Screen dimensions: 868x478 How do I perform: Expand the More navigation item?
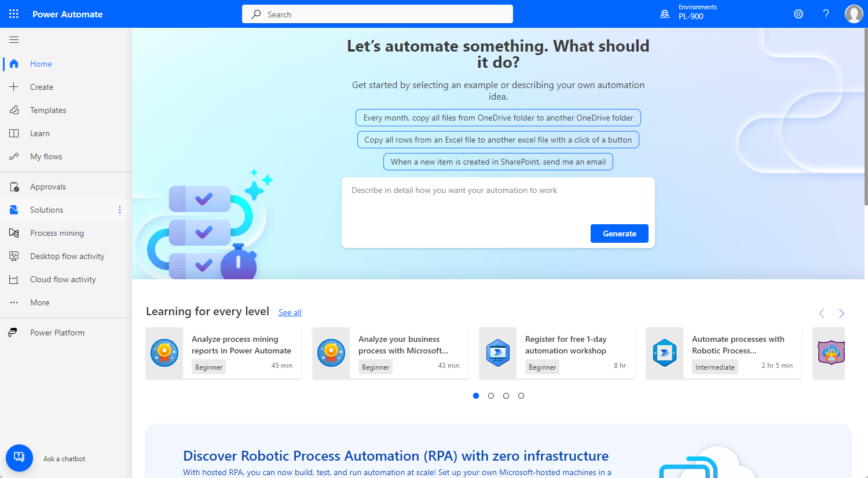(66, 302)
